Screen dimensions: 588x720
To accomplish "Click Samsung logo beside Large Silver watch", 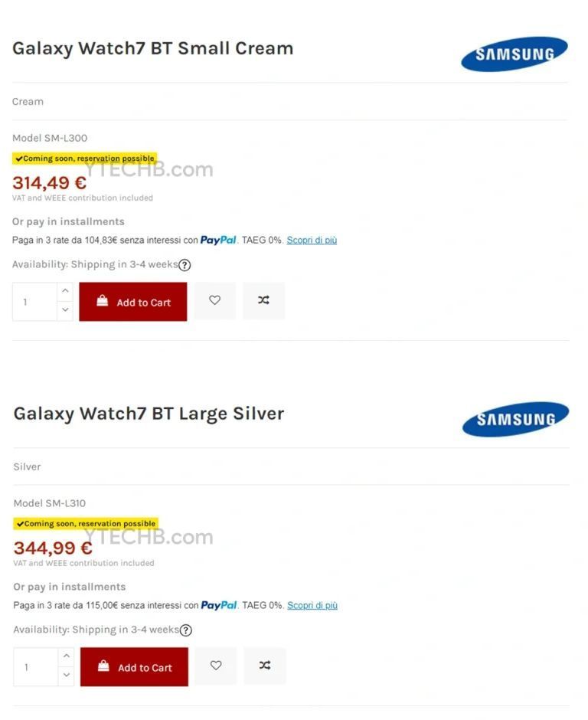I will tap(515, 419).
